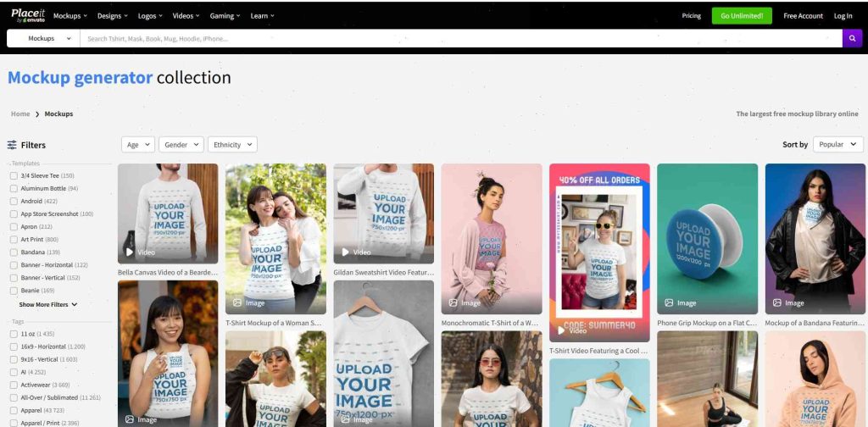
Task: Open the Designs navigation menu
Action: point(113,15)
